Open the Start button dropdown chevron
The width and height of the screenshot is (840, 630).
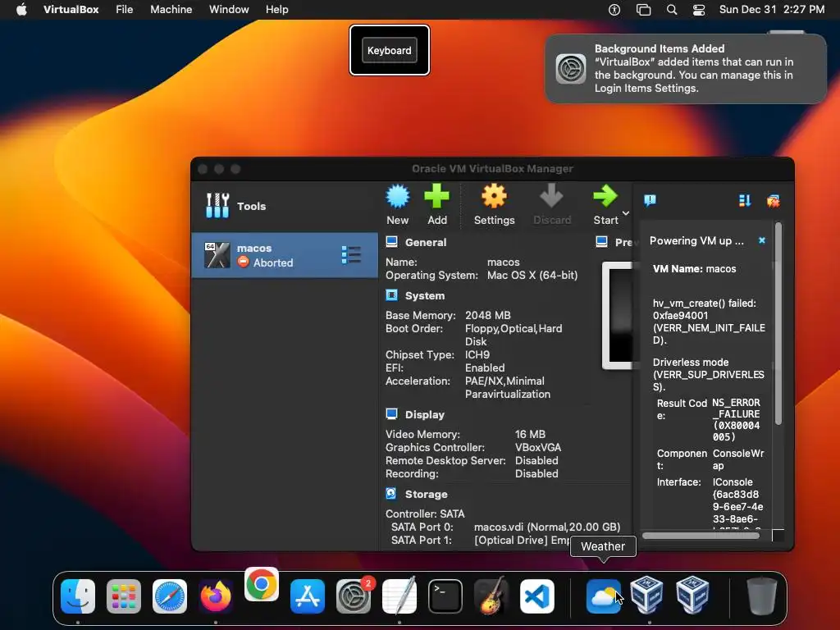625,213
